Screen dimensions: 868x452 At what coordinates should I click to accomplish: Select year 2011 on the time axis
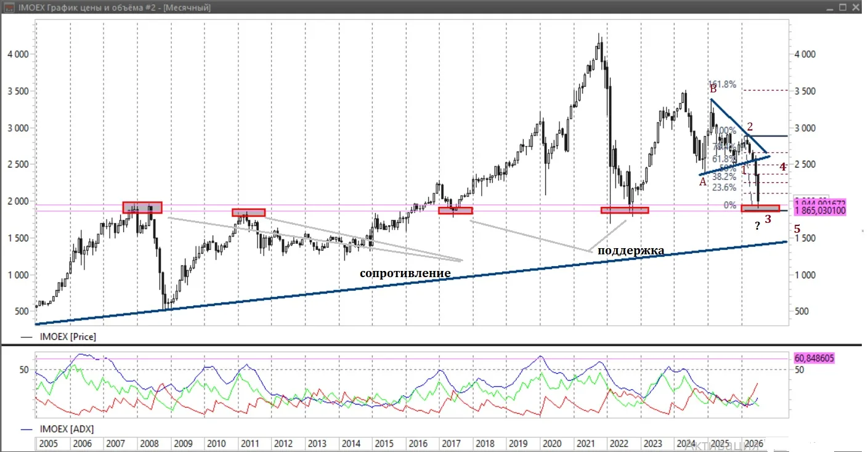[x=249, y=443]
